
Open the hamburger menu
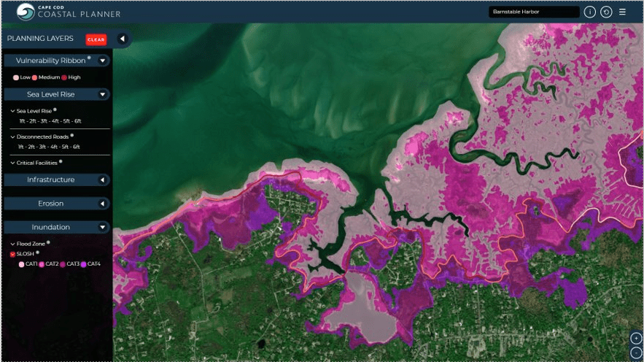pos(622,12)
